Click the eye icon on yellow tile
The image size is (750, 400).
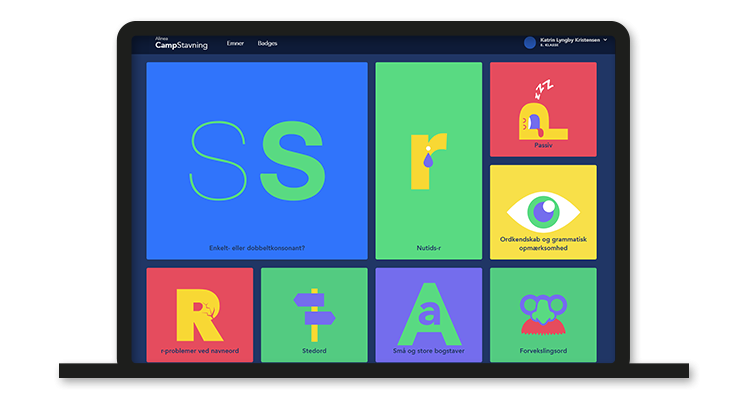pyautogui.click(x=543, y=210)
